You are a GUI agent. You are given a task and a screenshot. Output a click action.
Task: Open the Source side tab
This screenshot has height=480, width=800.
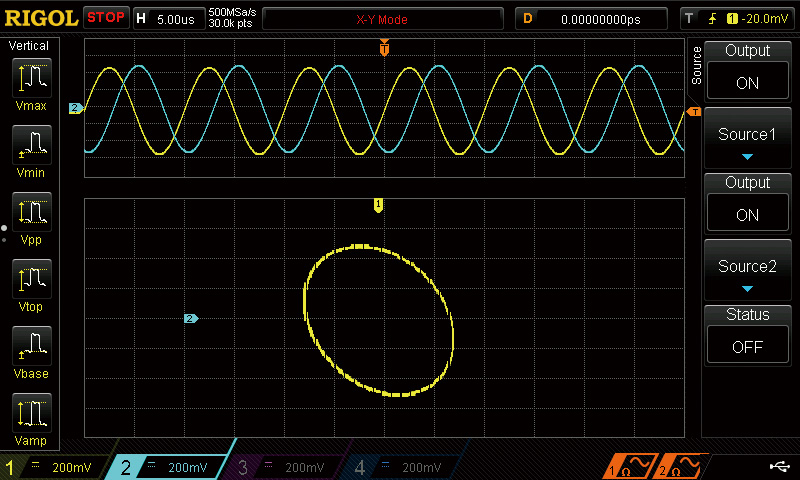pyautogui.click(x=696, y=65)
